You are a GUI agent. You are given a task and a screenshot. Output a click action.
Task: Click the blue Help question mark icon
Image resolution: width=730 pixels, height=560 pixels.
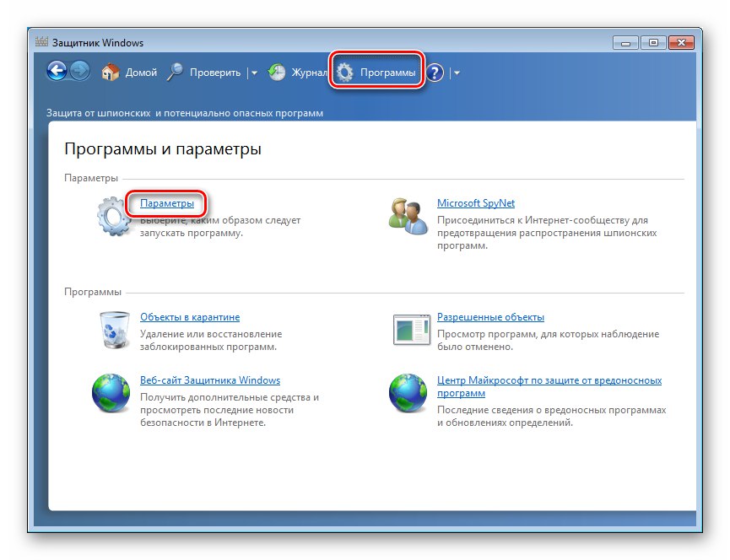tap(435, 73)
